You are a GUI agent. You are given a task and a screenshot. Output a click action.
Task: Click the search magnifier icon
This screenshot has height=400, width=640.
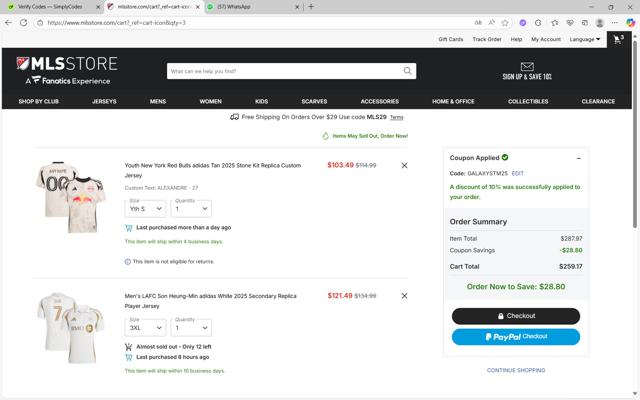407,71
